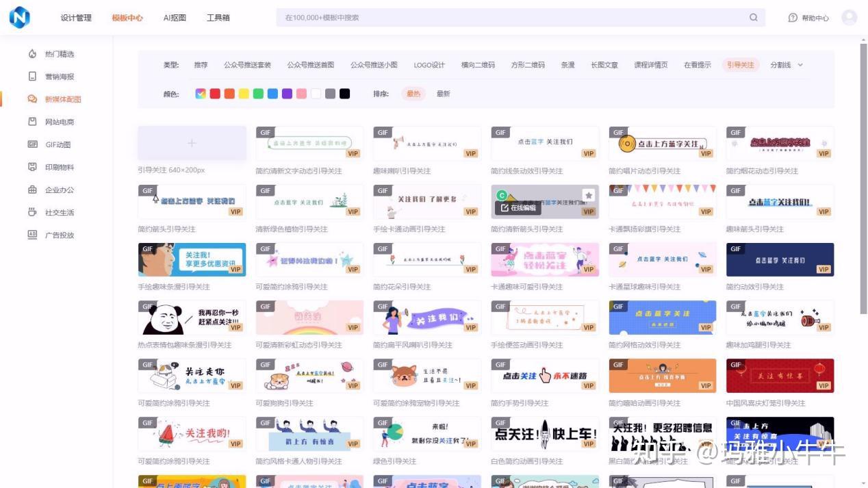Select the multicolor all-colors swatch
The width and height of the screenshot is (868, 488).
(x=201, y=94)
